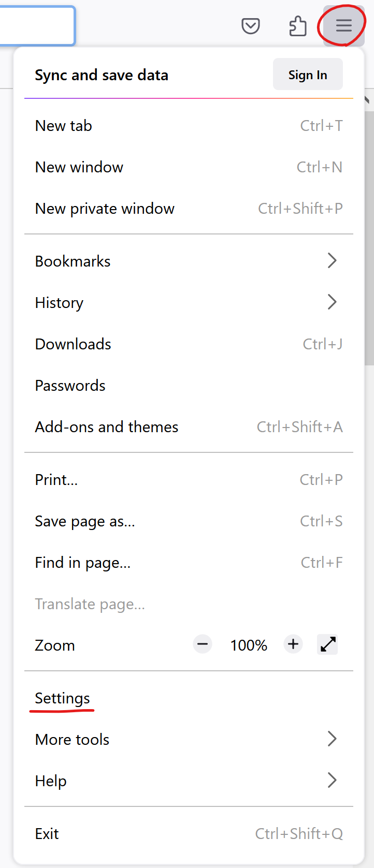Viewport: 374px width, 868px height.
Task: Click the zoom in plus button
Action: [x=293, y=644]
